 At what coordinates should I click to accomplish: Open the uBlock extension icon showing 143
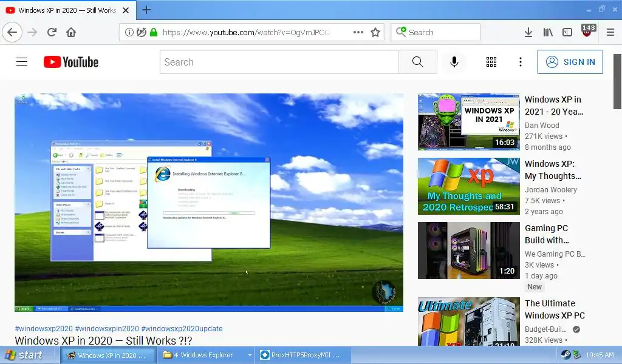pos(588,31)
